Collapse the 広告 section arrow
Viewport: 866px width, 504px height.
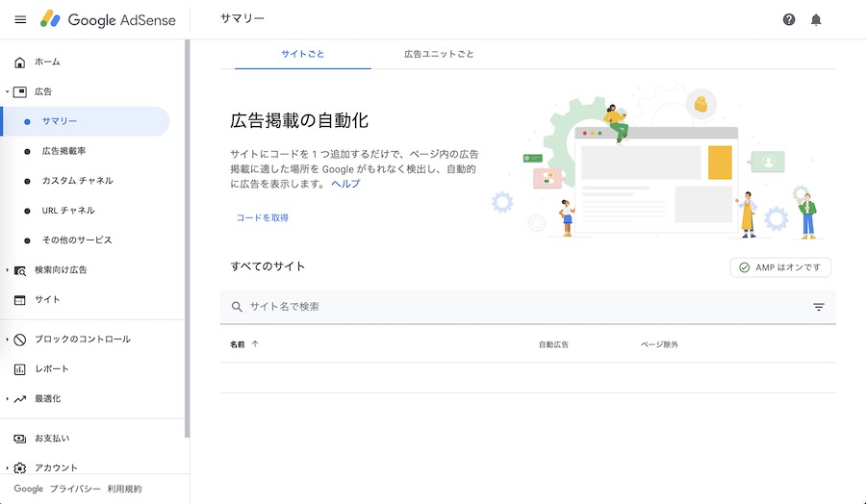pos(7,92)
